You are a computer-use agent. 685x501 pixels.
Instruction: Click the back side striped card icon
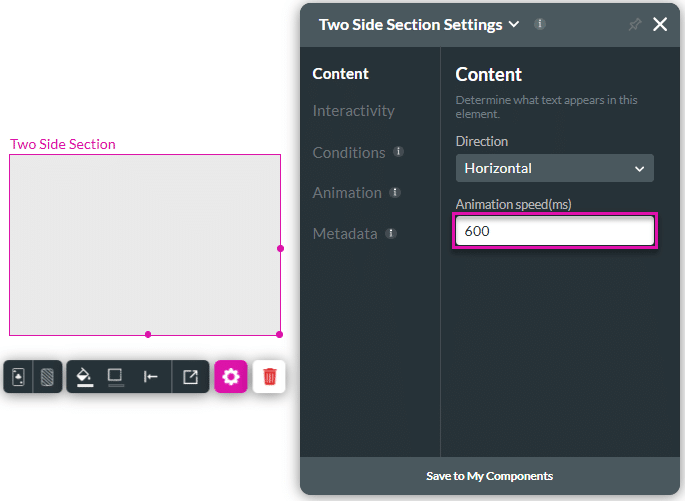47,377
